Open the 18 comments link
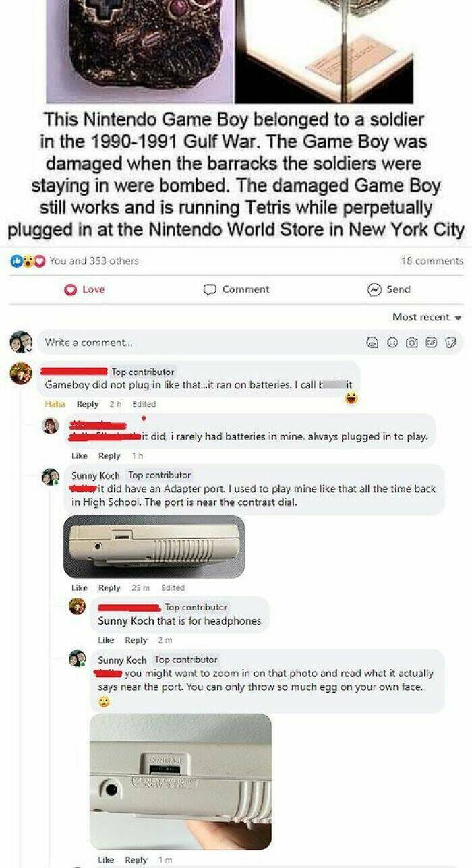Screen dimensions: 472x868 (x=432, y=261)
